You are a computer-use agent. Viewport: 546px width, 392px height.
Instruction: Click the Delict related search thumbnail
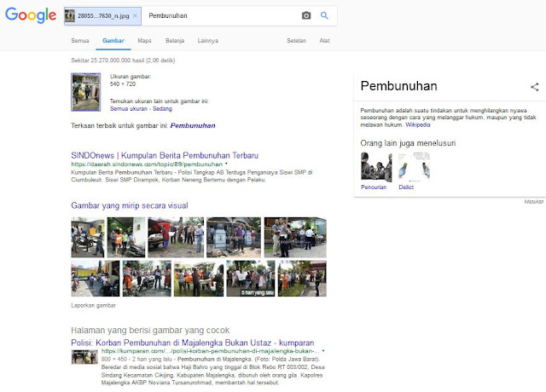[x=414, y=167]
